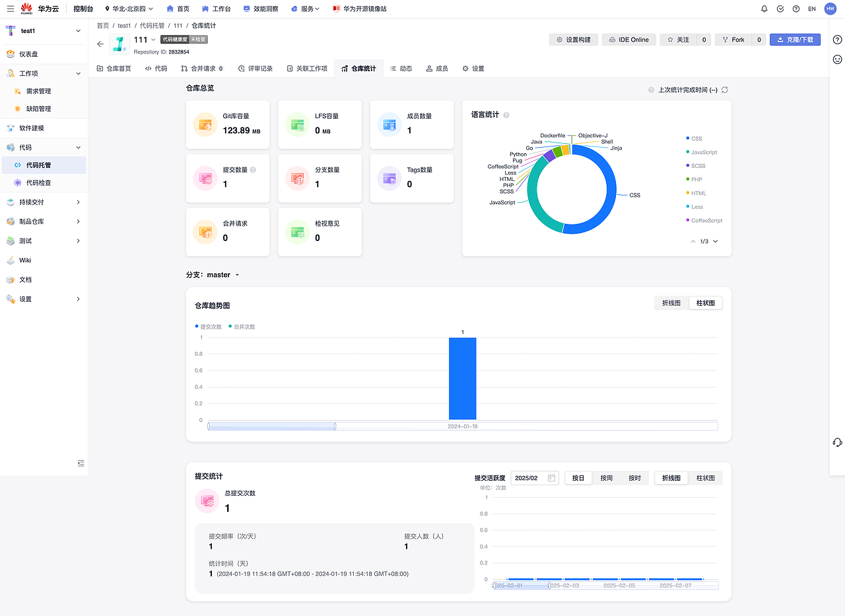845x616 pixels.
Task: Click the back arrow beside repository 111
Action: [x=100, y=44]
